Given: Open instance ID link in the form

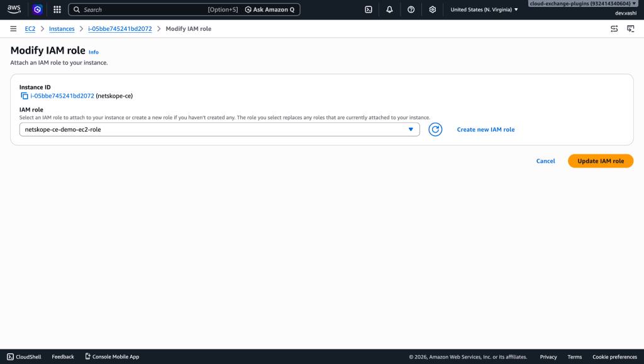Looking at the screenshot, I should (x=62, y=96).
